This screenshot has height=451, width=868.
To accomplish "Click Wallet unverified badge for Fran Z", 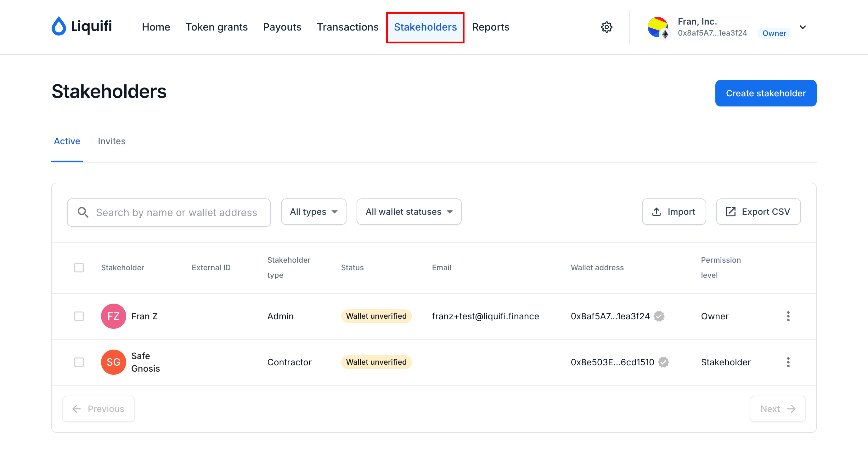I will (x=376, y=316).
